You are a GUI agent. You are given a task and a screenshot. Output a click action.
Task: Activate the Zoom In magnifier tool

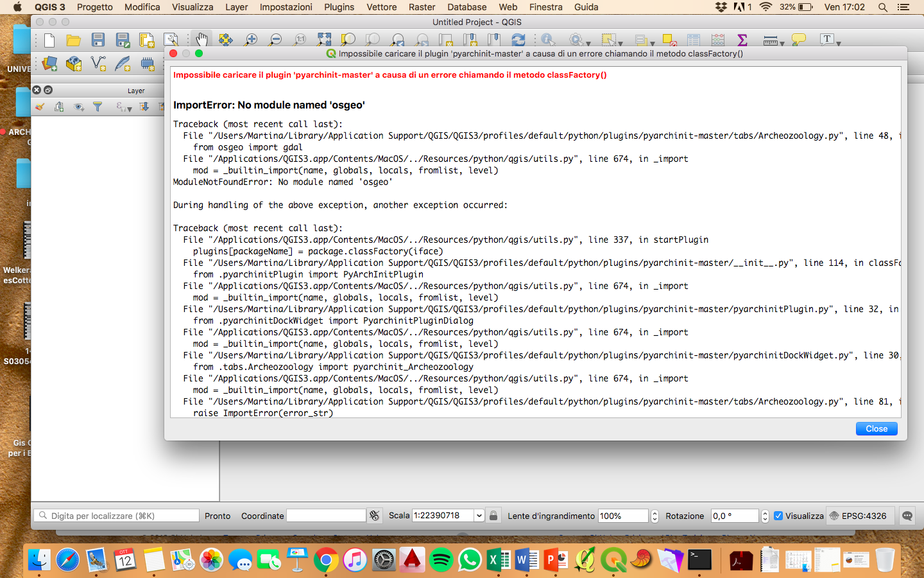tap(251, 39)
